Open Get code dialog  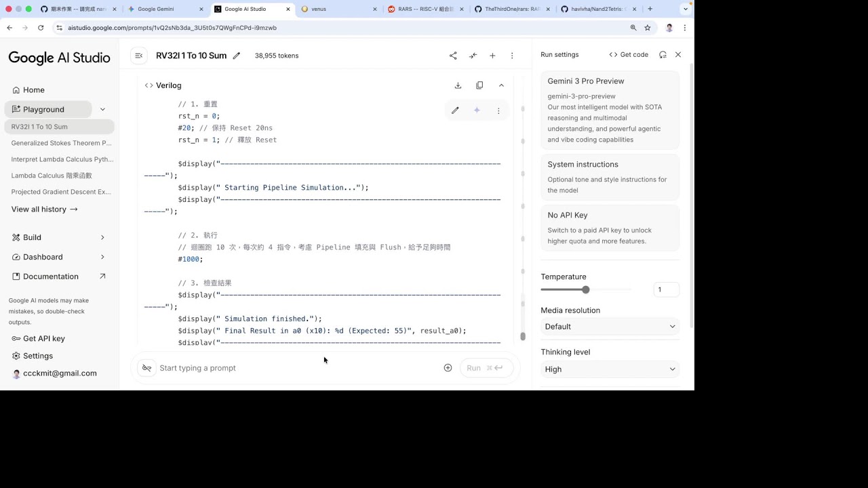tap(629, 55)
